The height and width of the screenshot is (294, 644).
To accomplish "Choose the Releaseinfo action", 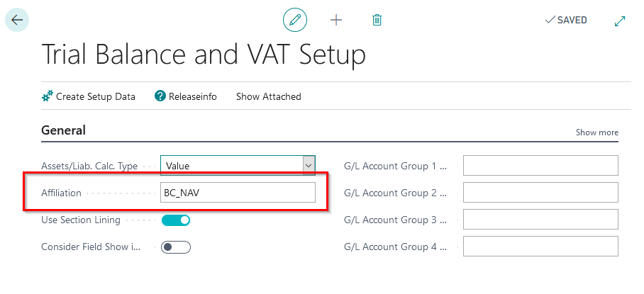I will pyautogui.click(x=192, y=96).
